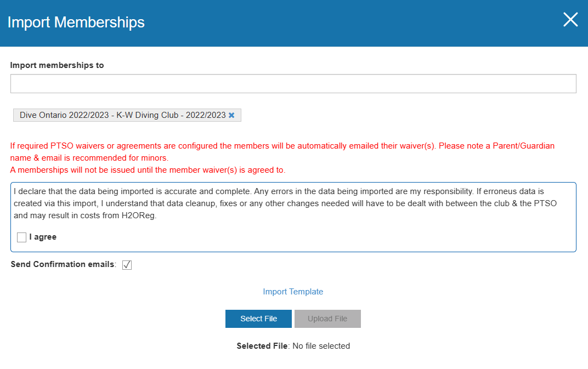
Task: Tick the I agree checkbox
Action: [22, 237]
